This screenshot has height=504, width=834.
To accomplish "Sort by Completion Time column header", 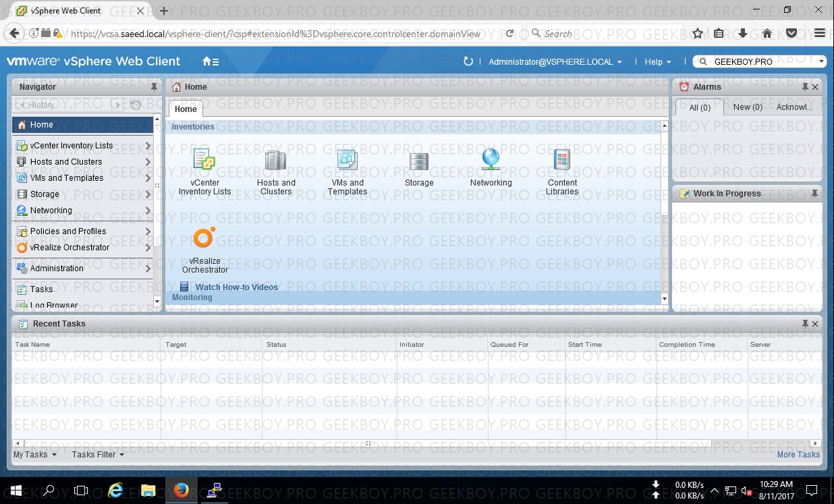I will coord(700,344).
